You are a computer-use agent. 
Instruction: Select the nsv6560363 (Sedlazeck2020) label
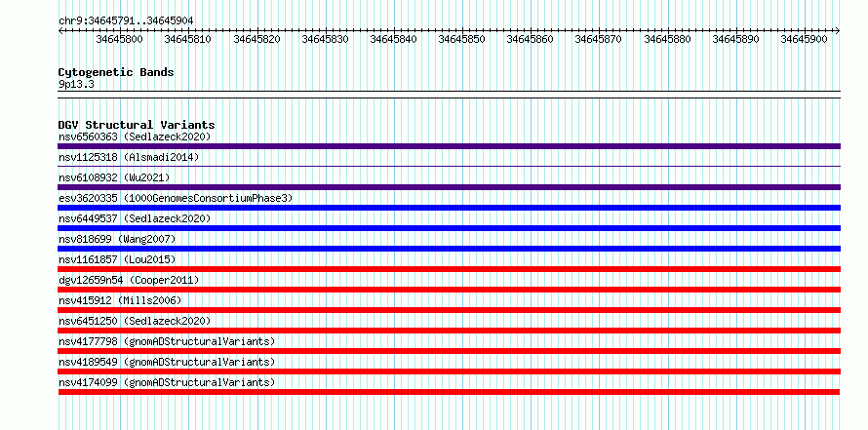pyautogui.click(x=135, y=137)
